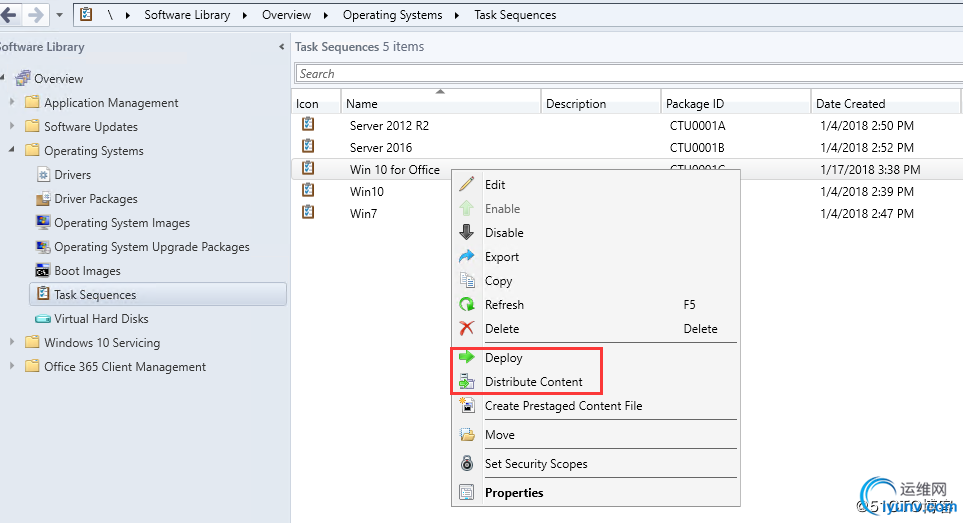This screenshot has height=523, width=963.
Task: Open Properties from the context menu
Action: click(x=514, y=492)
